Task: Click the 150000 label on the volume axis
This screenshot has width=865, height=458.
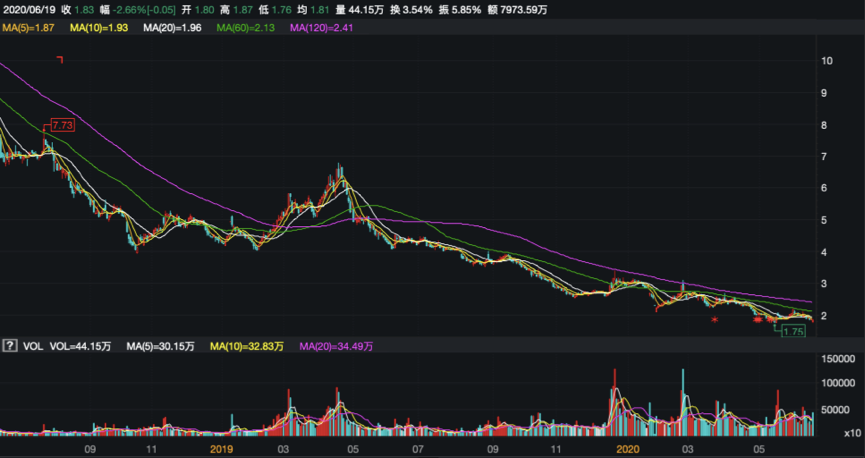Action: pyautogui.click(x=838, y=358)
